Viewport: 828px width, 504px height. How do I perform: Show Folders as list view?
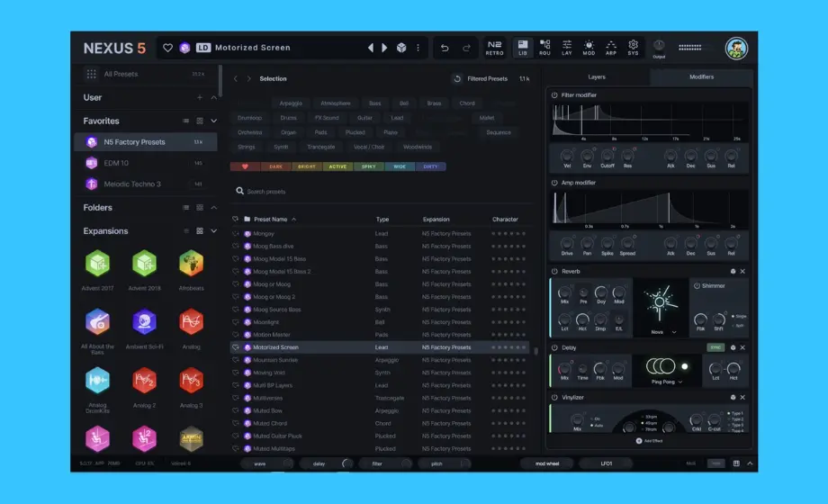tap(186, 208)
